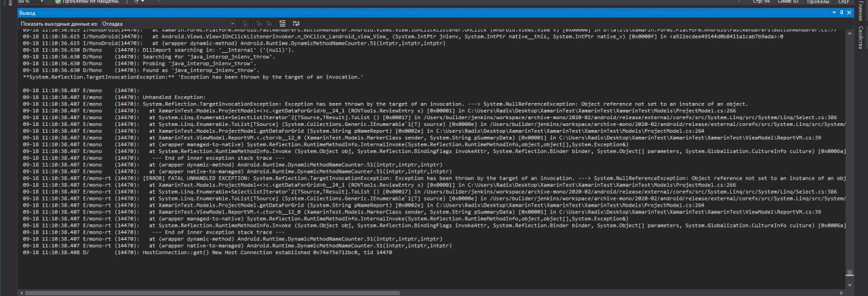Click the 'Стр: 94' line indicator
Image resolution: width=868 pixels, height=296 pixels.
tap(763, 2)
